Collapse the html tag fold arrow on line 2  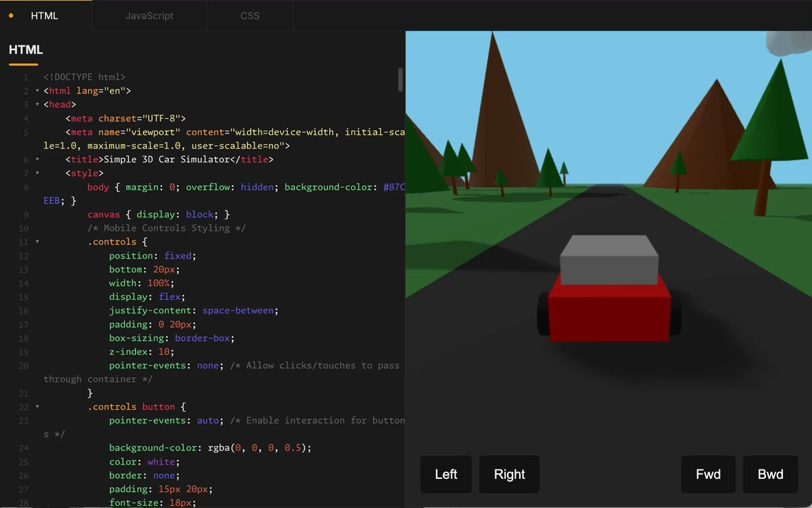37,91
